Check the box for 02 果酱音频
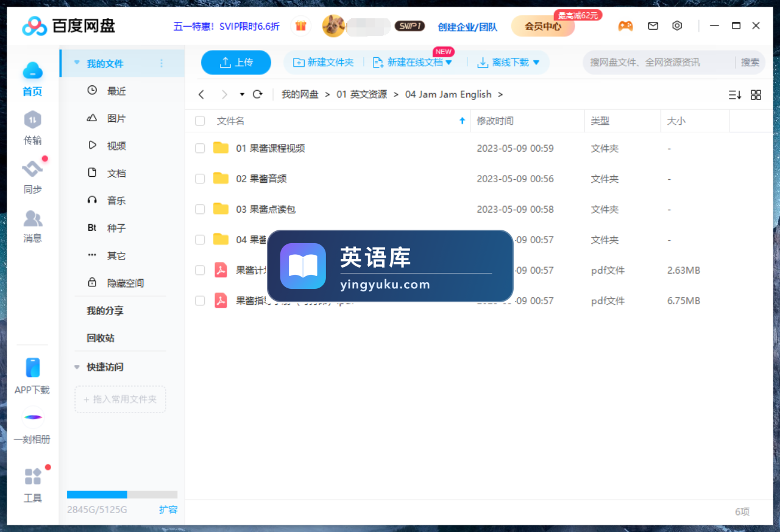780x532 pixels. [x=200, y=179]
